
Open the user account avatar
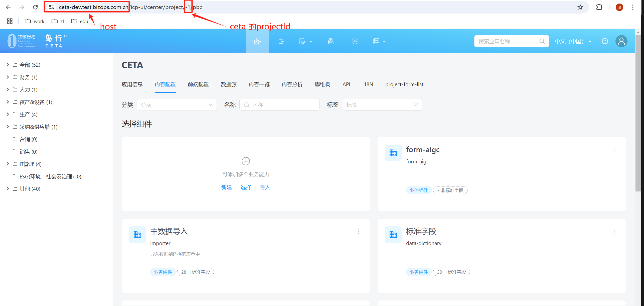coord(621,41)
